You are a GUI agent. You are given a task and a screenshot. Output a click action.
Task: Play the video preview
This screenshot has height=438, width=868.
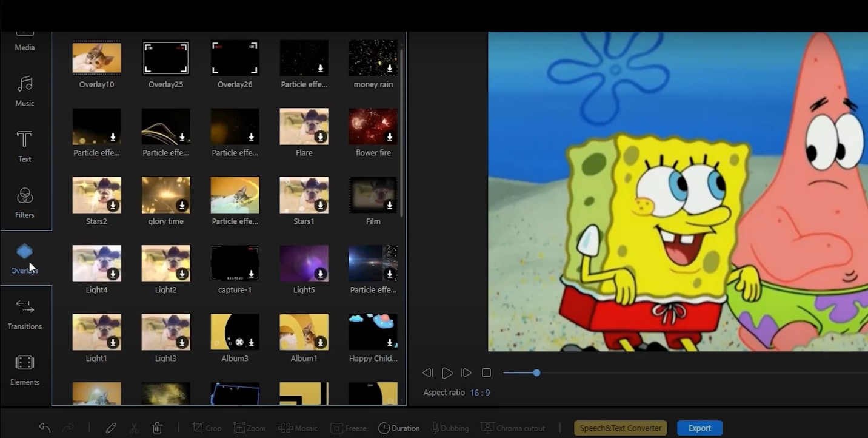click(447, 372)
